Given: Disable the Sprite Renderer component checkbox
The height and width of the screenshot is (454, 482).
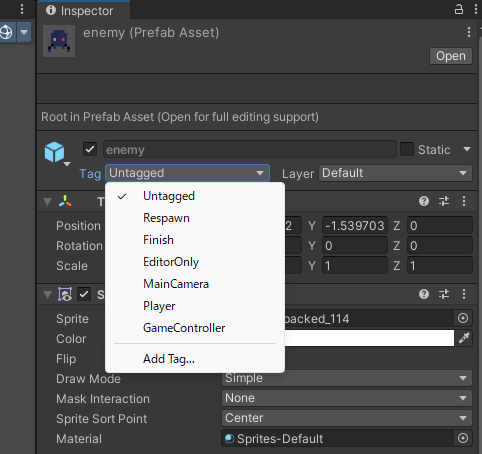Looking at the screenshot, I should [84, 294].
